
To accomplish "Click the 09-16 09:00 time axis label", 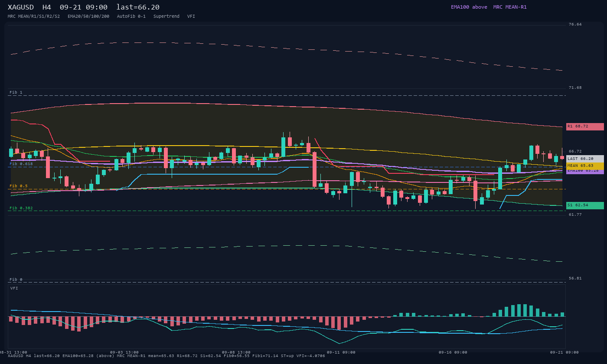I will [453, 353].
